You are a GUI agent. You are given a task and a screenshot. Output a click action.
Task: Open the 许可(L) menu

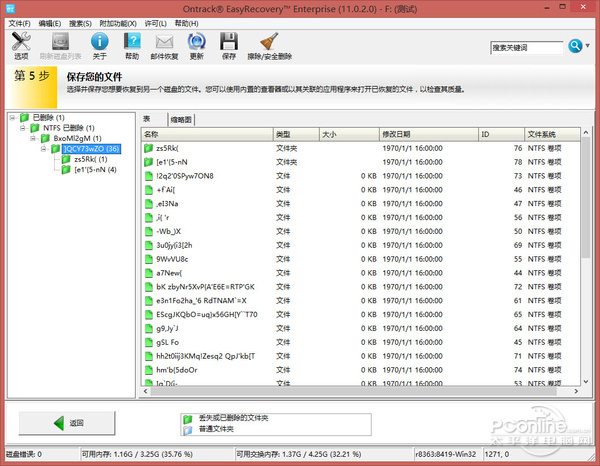(x=155, y=23)
